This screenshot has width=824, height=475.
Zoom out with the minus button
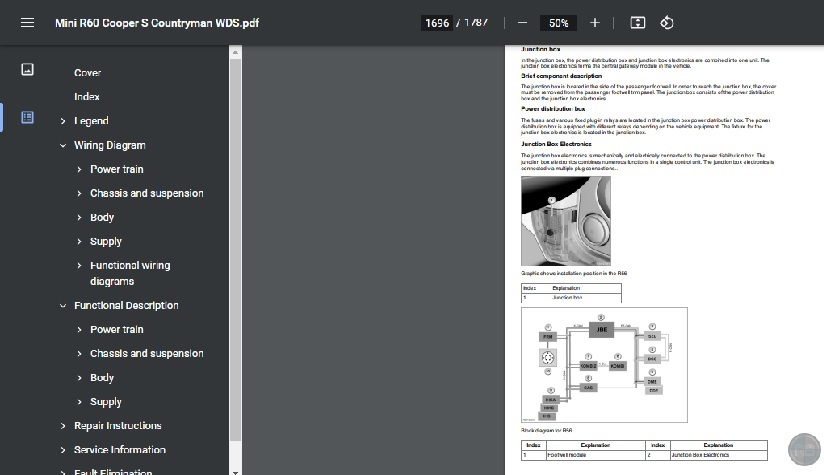coord(522,23)
